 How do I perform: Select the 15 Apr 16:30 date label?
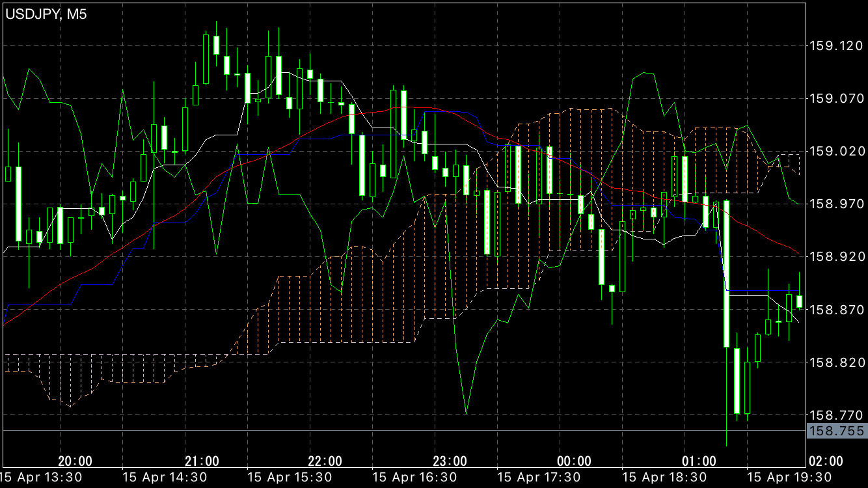pyautogui.click(x=417, y=477)
